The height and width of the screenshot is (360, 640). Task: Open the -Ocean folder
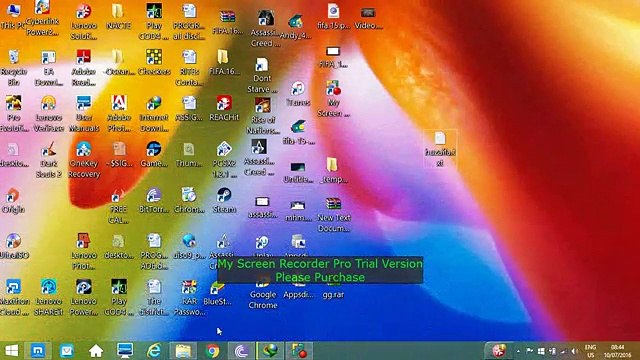point(119,62)
